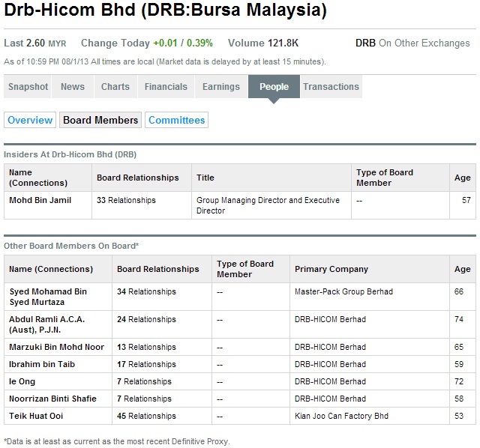Screen dimensions: 480x448
Task: Open the Charts tab
Action: tap(115, 87)
